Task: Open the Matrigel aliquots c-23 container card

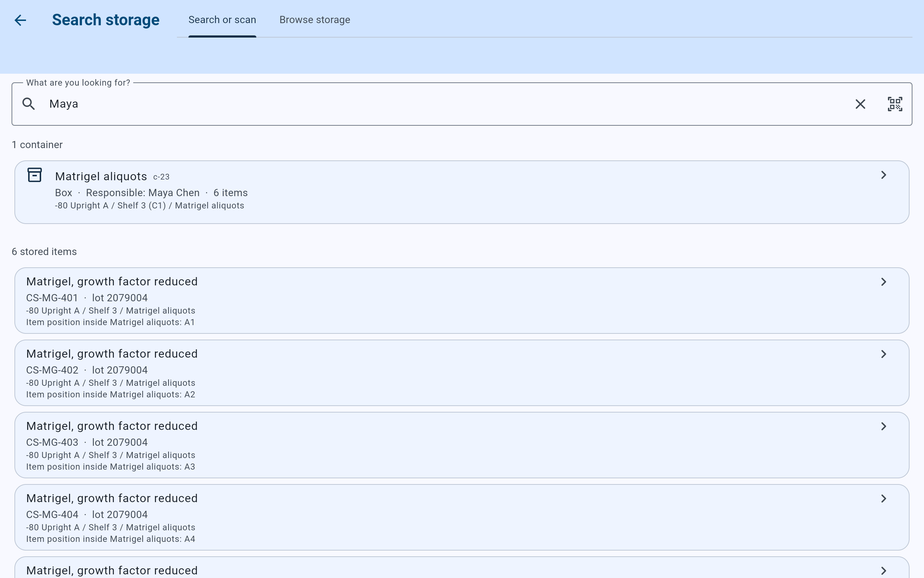Action: click(x=462, y=192)
